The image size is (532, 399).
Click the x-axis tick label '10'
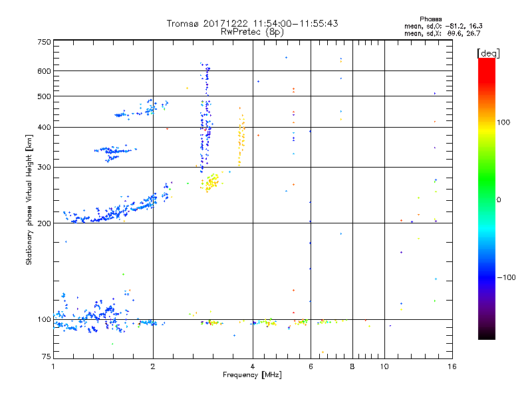click(x=384, y=366)
